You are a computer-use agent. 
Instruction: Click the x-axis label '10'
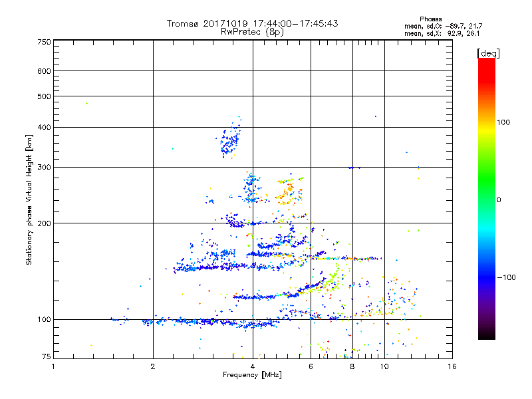point(384,366)
